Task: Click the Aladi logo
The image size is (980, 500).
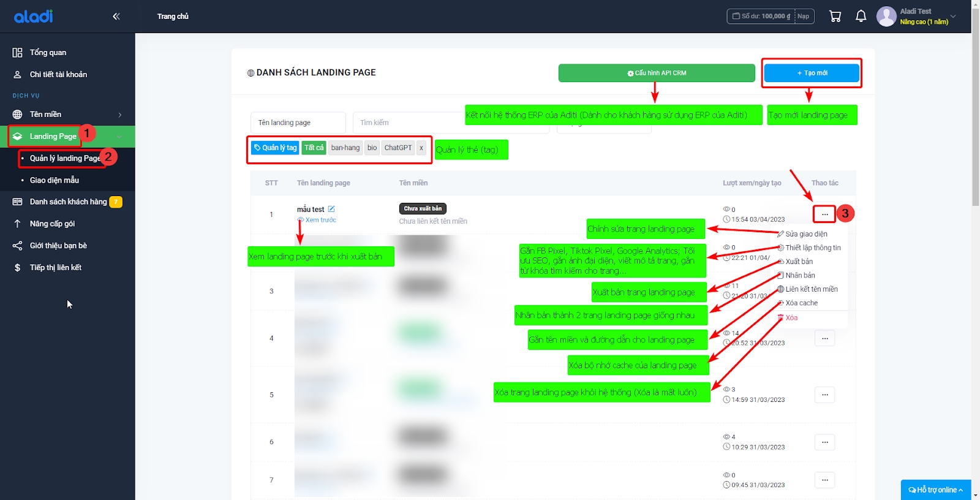Action: [34, 17]
